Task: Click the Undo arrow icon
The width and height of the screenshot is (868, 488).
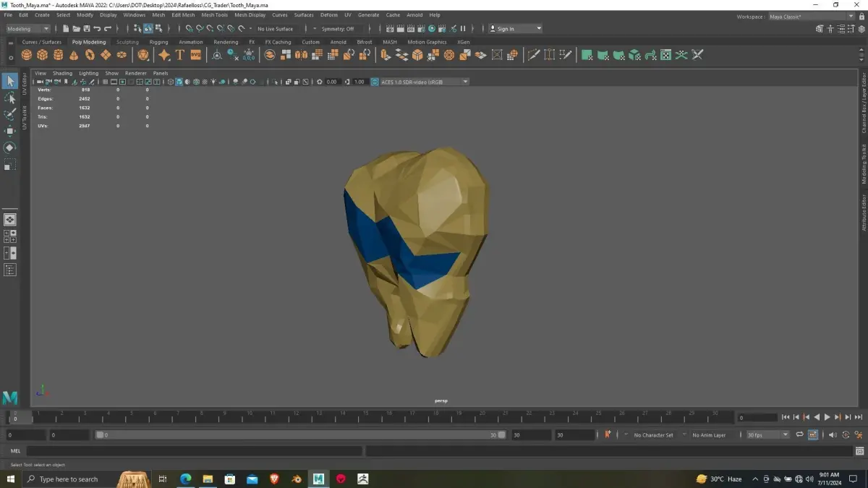Action: coord(97,29)
